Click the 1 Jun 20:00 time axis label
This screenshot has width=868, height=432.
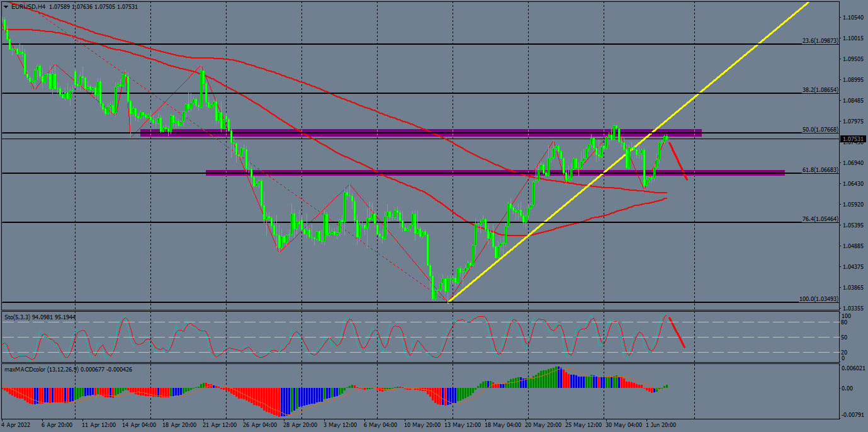click(x=662, y=425)
